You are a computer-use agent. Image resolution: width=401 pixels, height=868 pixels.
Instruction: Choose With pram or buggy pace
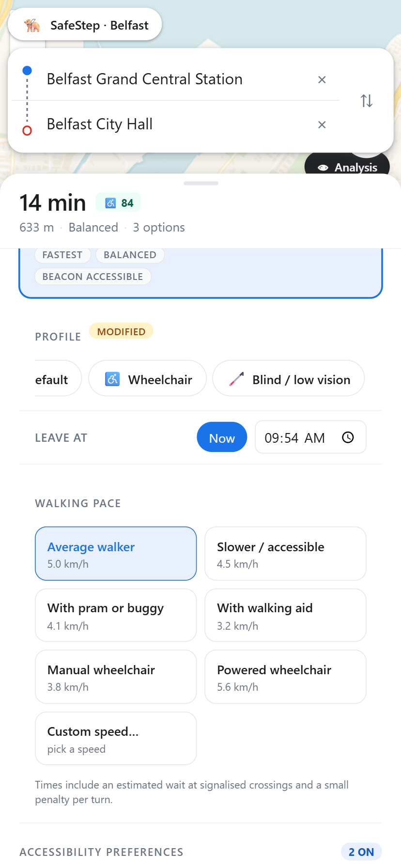point(116,615)
